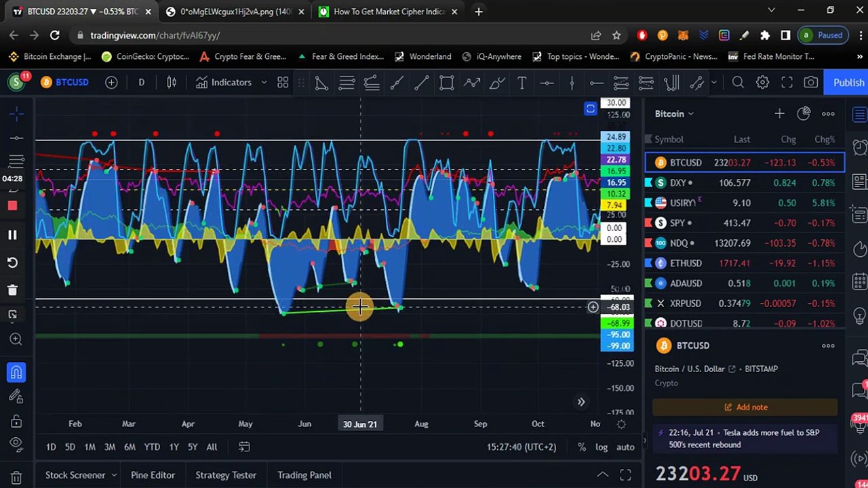
Task: Set time range to YTD
Action: coord(152,447)
